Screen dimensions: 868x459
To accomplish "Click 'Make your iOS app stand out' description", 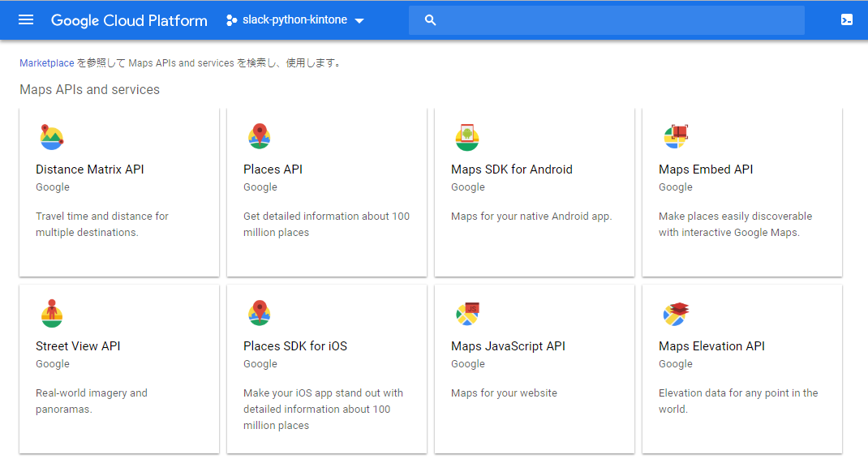I will click(x=324, y=410).
